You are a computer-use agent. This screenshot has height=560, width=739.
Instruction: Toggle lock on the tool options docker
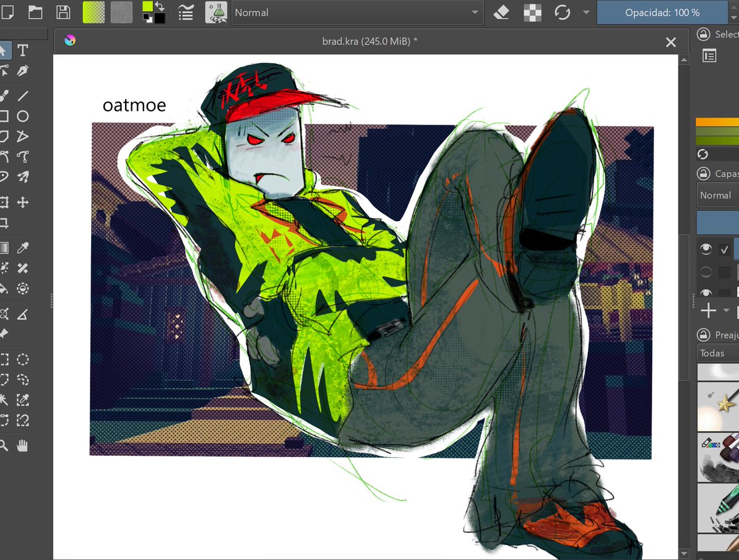(x=702, y=34)
